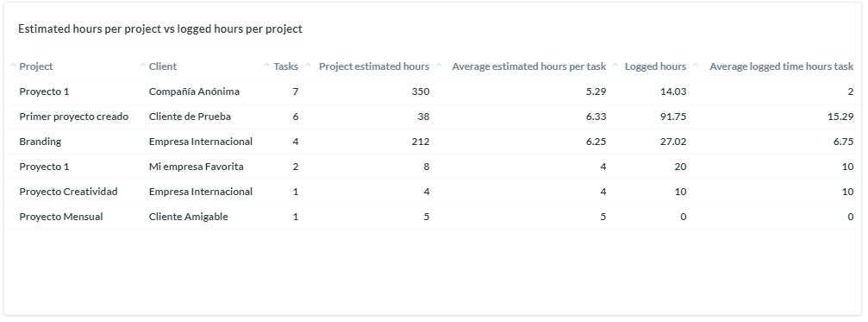Select the estimated hours value 38

pos(423,117)
